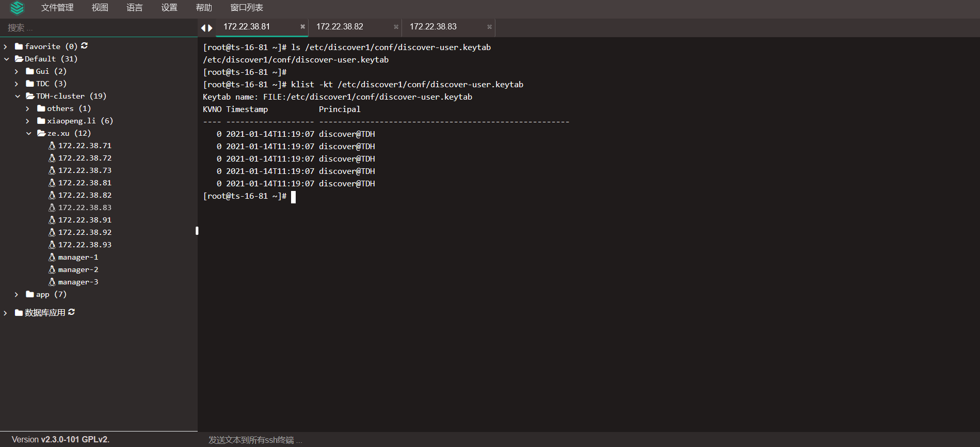Open the 窗口列表 menu
Viewport: 980px width, 447px height.
tap(246, 8)
